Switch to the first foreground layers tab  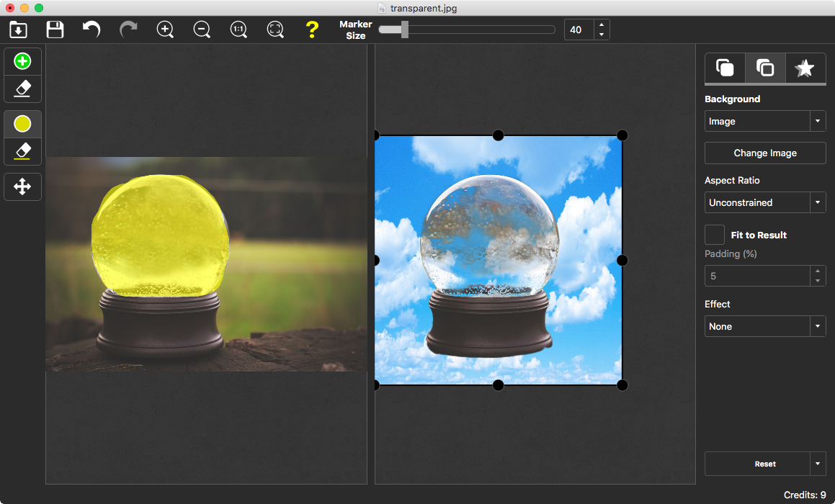725,68
